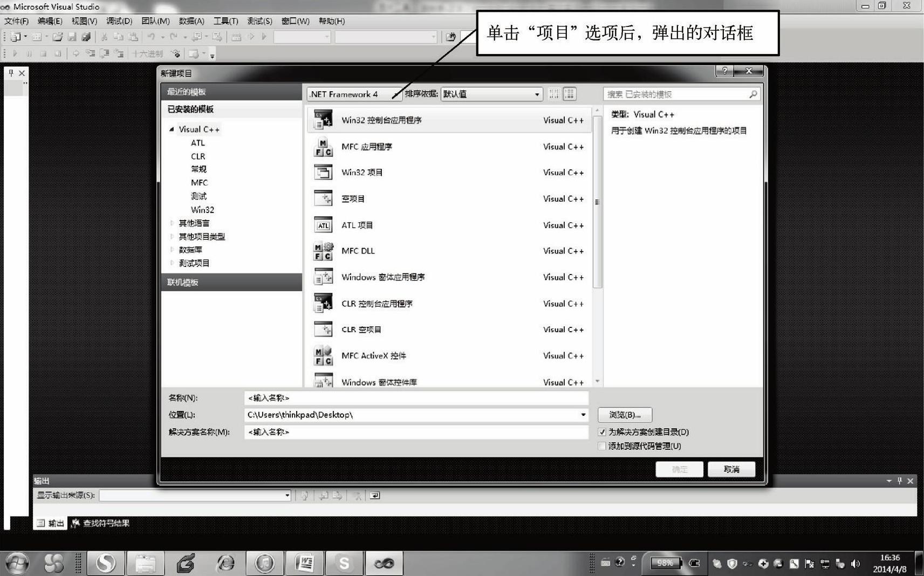Click the Redo arrow toolbar icon

tap(174, 37)
